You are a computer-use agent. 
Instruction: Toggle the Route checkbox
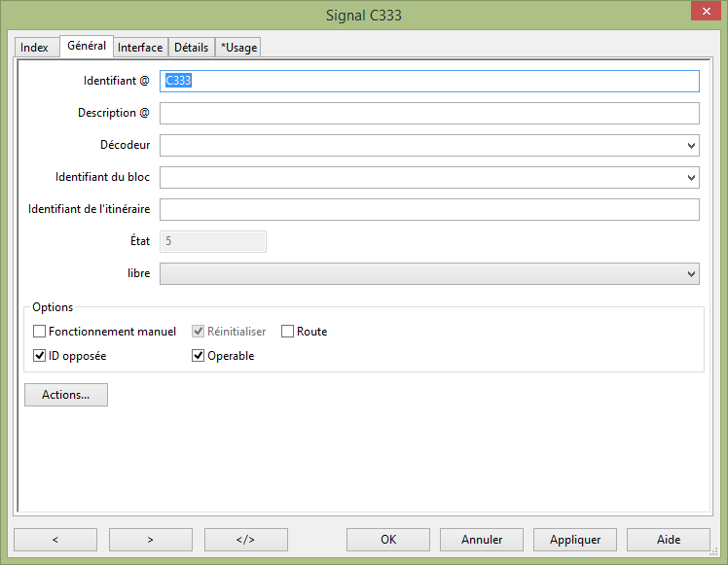click(287, 332)
